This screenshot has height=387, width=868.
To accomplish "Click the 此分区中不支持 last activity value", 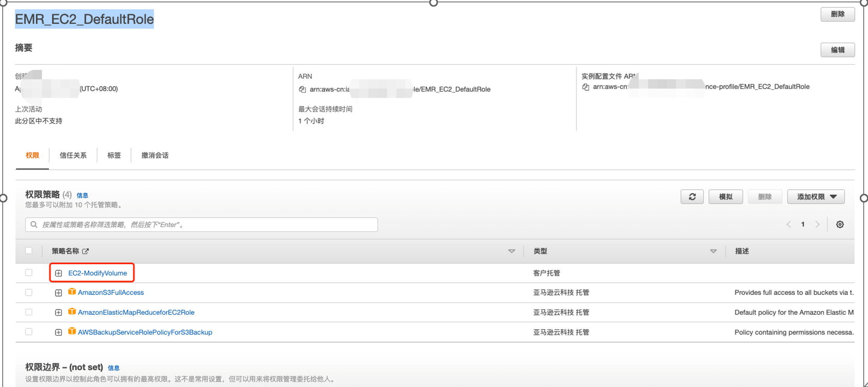I will pyautogui.click(x=38, y=121).
